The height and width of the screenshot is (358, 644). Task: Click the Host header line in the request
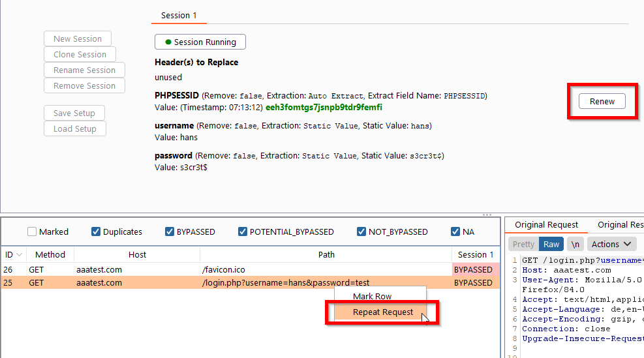click(x=566, y=270)
